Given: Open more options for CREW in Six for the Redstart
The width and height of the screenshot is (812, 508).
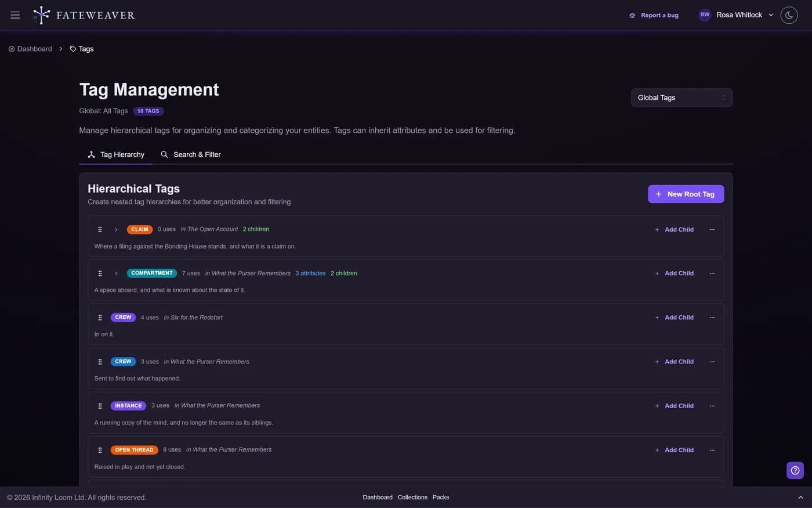Looking at the screenshot, I should (712, 318).
